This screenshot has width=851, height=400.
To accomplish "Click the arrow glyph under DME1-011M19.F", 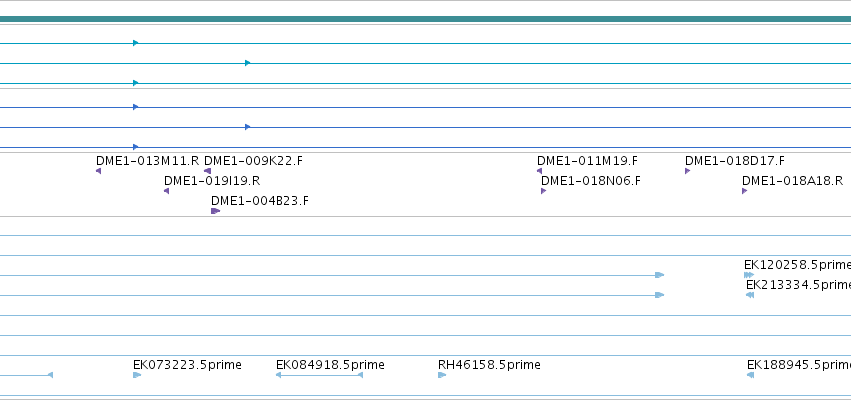I will click(539, 171).
